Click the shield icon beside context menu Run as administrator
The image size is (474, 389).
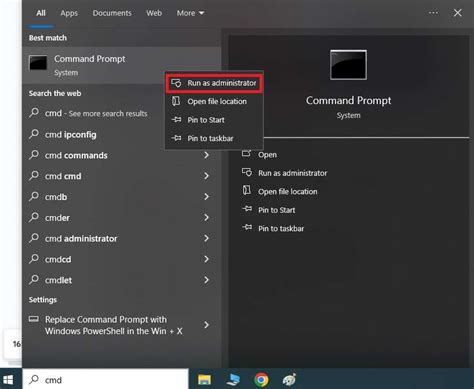pyautogui.click(x=176, y=83)
